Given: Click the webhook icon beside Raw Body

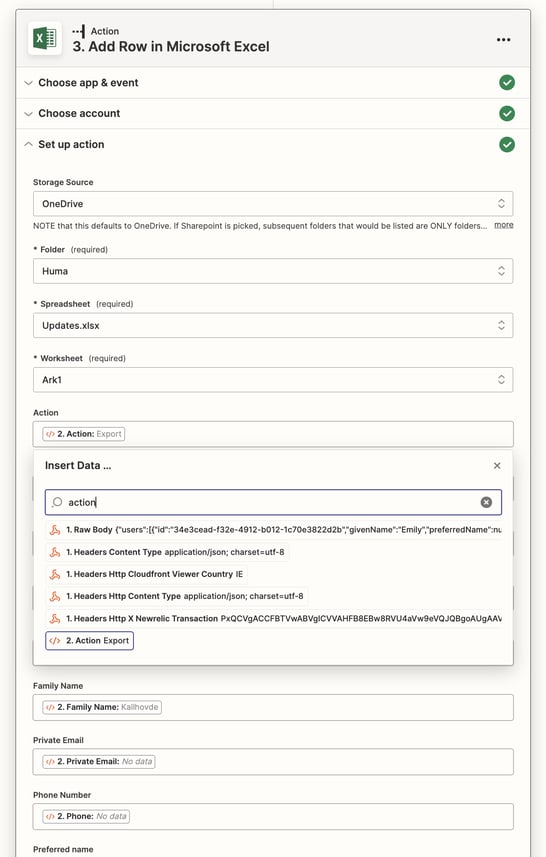Looking at the screenshot, I should click(x=55, y=530).
